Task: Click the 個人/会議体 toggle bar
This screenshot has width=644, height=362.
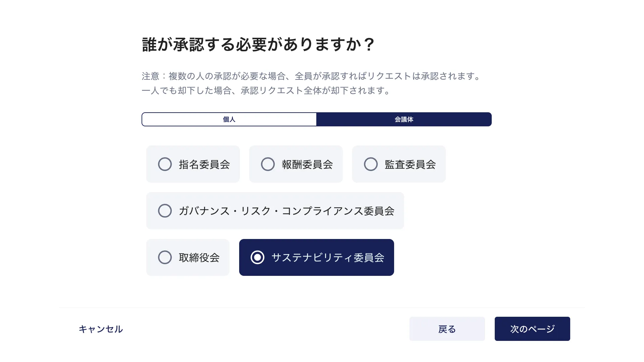Action: [316, 119]
